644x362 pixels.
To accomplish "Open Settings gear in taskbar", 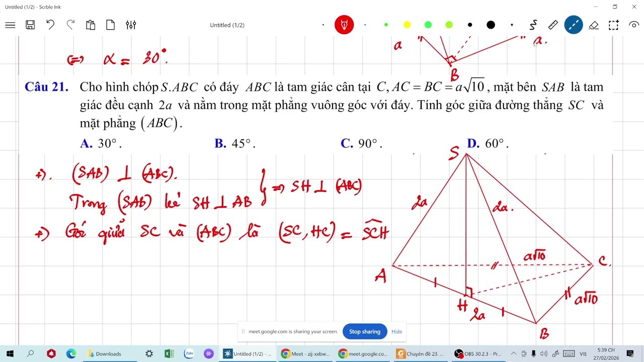I will point(149,354).
